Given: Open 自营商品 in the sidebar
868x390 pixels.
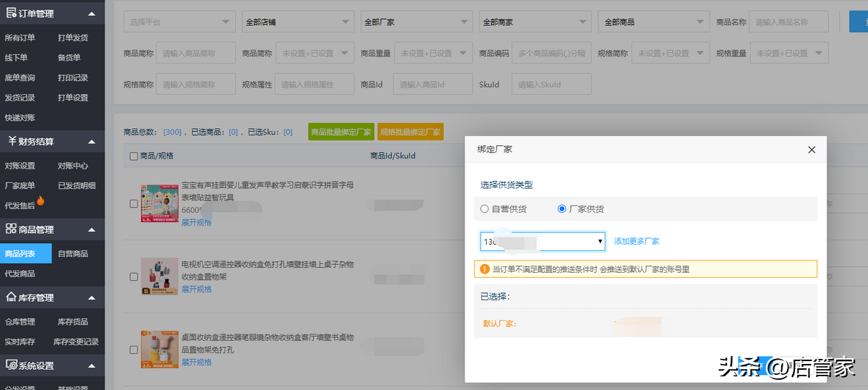Looking at the screenshot, I should point(73,253).
